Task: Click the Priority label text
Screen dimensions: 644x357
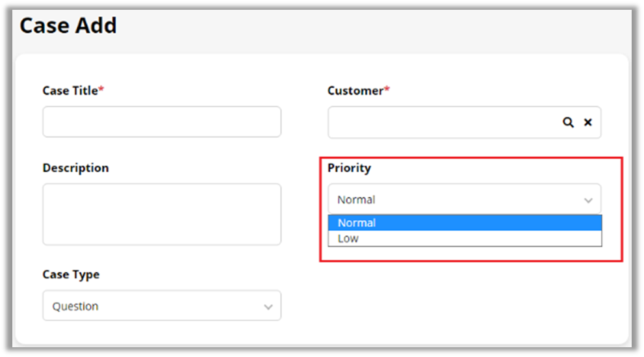Action: [349, 168]
